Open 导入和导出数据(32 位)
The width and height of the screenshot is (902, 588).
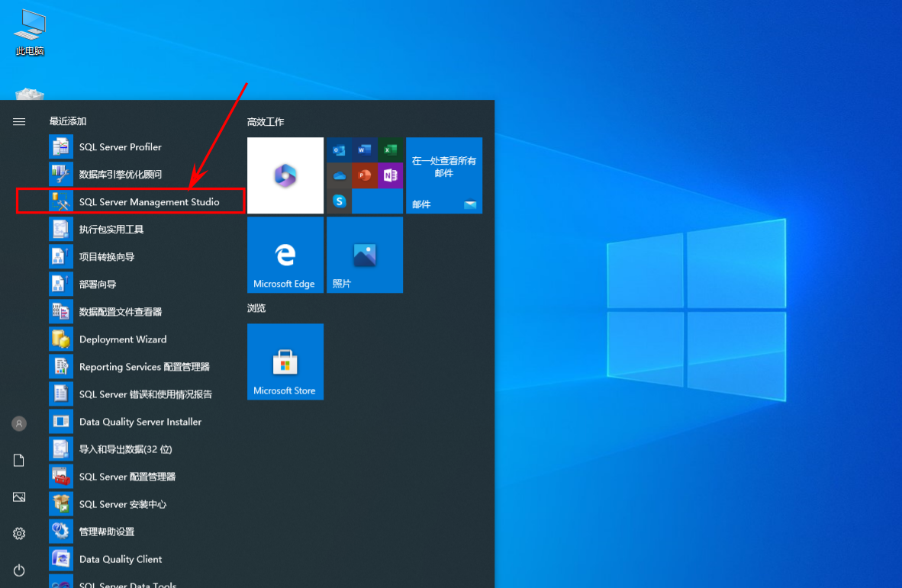143,449
